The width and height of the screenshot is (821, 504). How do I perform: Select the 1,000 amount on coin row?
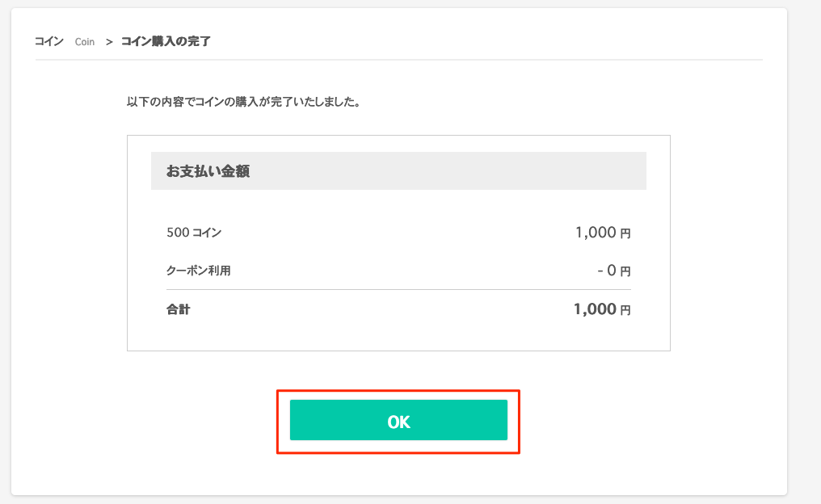point(596,233)
